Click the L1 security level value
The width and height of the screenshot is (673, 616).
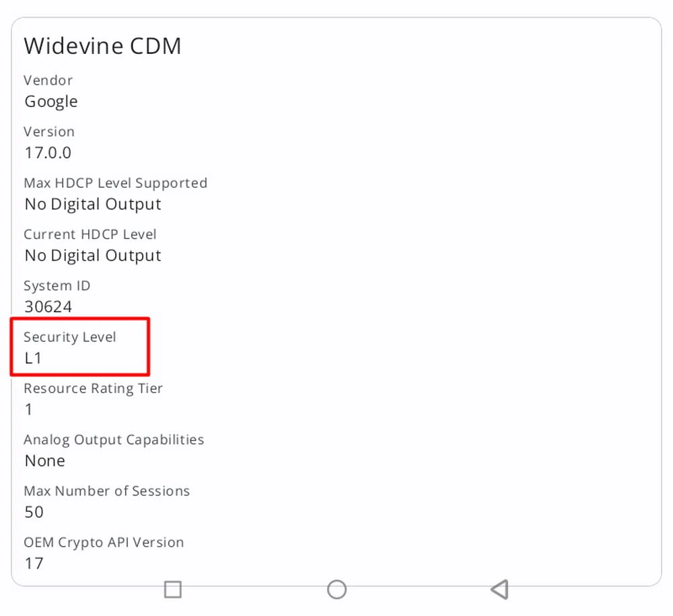click(33, 358)
